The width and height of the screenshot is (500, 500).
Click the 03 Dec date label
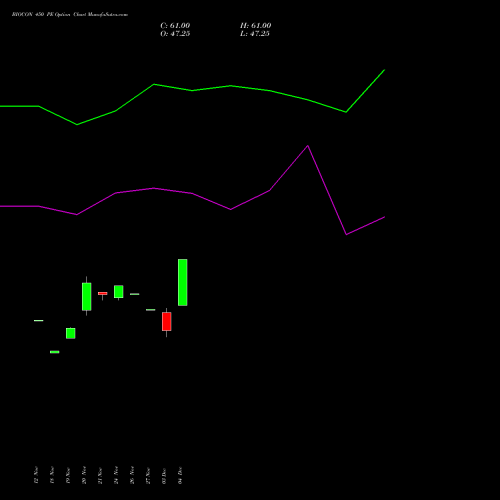164,475
